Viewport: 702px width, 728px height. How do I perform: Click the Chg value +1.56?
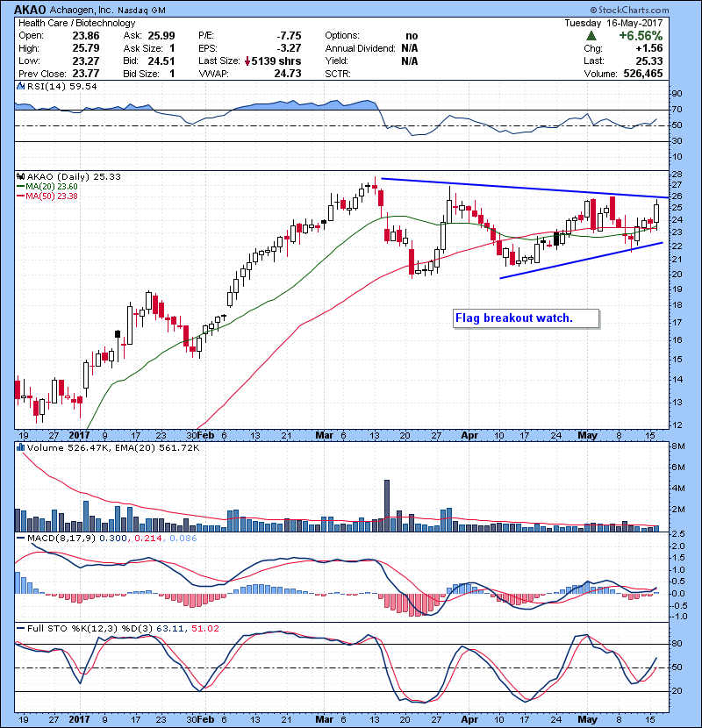coord(649,48)
